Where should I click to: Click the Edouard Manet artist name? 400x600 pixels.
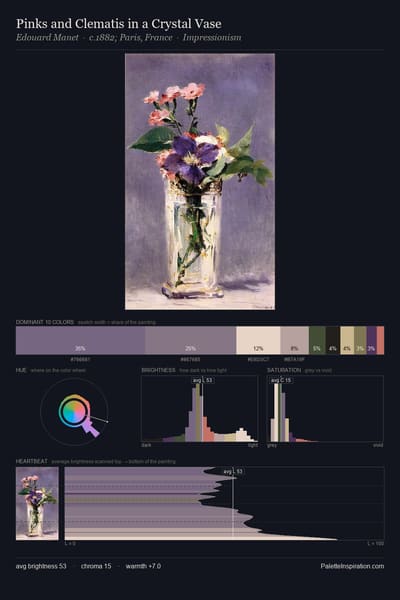(47, 38)
